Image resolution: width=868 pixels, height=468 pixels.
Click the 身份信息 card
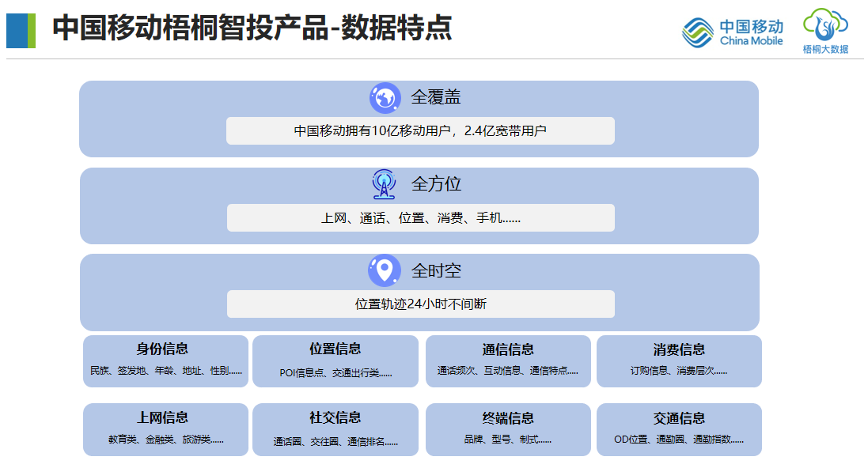pos(165,361)
